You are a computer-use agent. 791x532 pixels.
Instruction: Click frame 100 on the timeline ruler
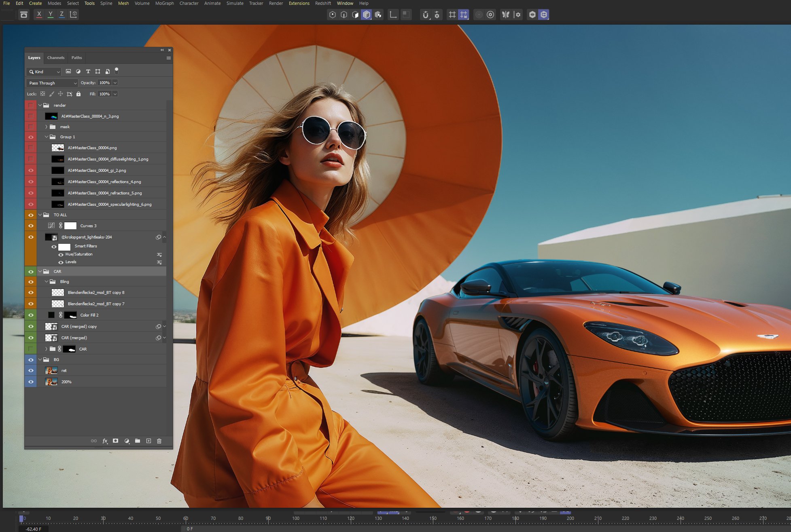[x=296, y=518]
